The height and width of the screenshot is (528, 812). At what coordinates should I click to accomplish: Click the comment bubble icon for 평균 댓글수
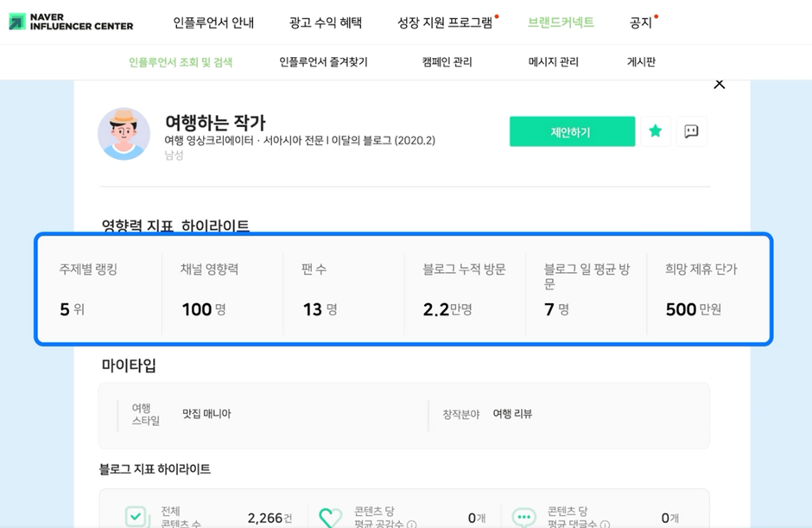(523, 517)
